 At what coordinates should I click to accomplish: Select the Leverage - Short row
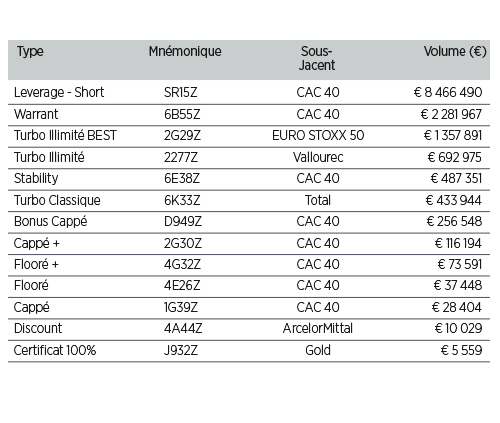pos(249,92)
